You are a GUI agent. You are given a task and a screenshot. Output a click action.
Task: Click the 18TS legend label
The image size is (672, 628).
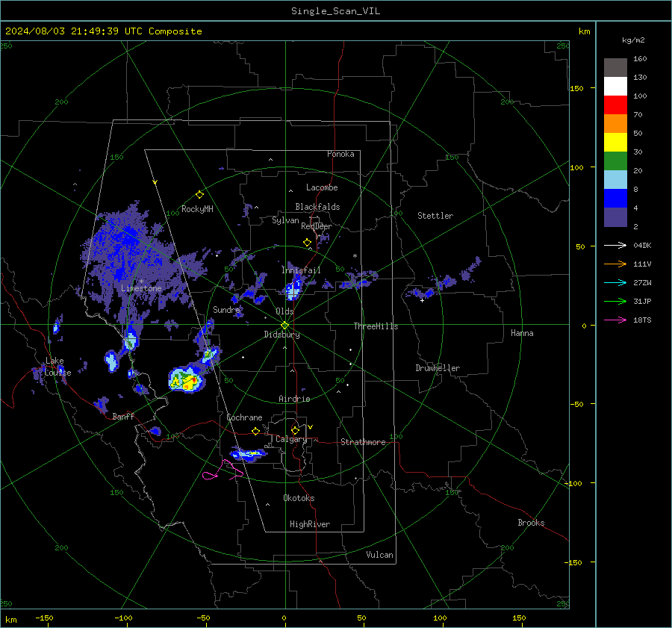[642, 320]
